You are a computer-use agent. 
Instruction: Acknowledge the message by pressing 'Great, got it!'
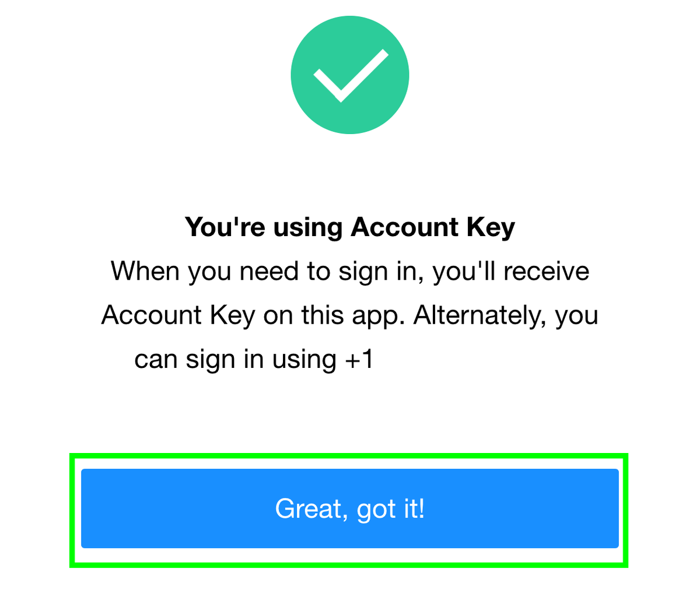[349, 508]
